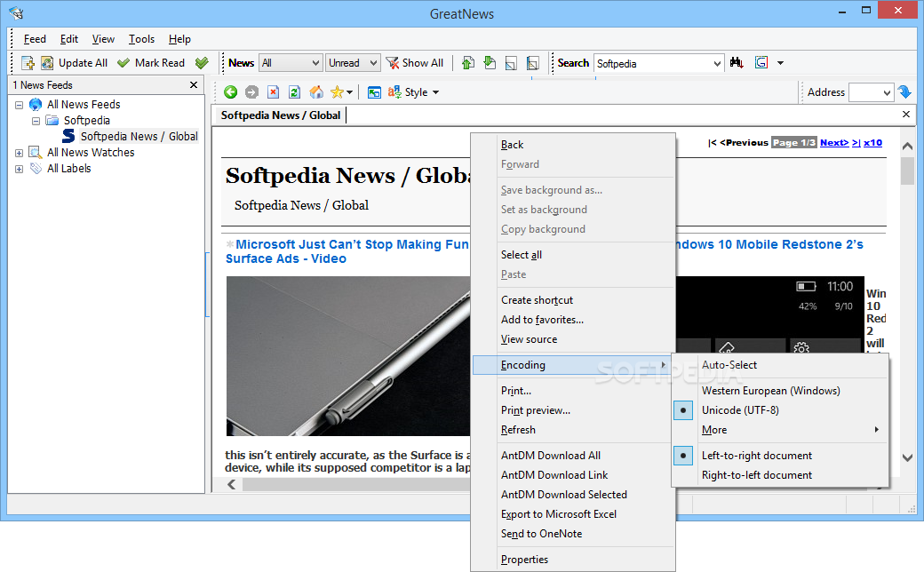The width and height of the screenshot is (924, 572).
Task: Open the Style dropdown menu
Action: click(414, 91)
